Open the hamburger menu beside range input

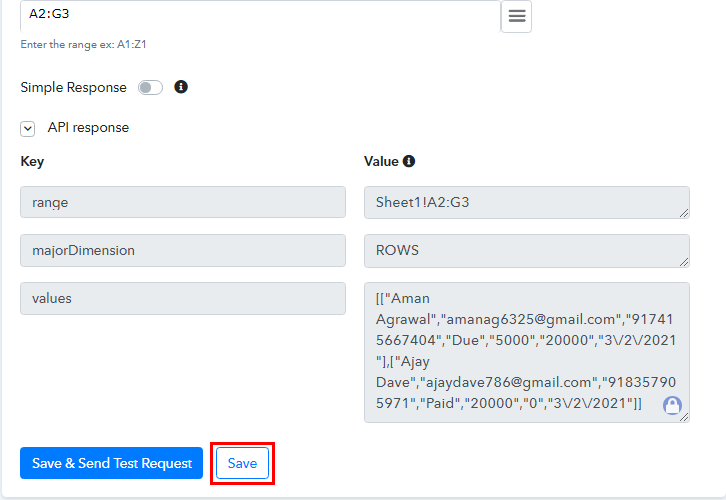(516, 16)
